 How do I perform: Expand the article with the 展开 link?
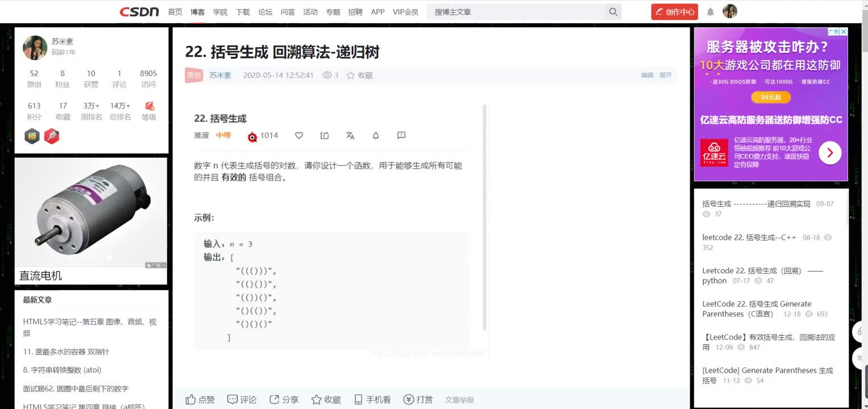click(x=664, y=74)
